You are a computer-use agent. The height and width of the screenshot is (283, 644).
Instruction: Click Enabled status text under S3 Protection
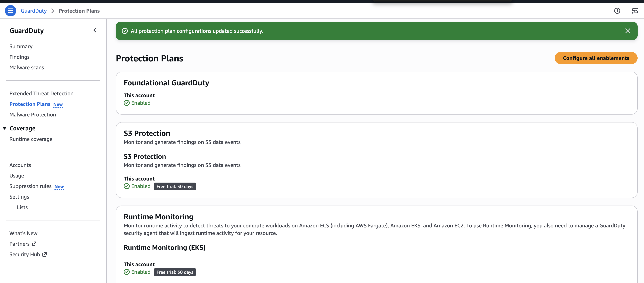141,186
